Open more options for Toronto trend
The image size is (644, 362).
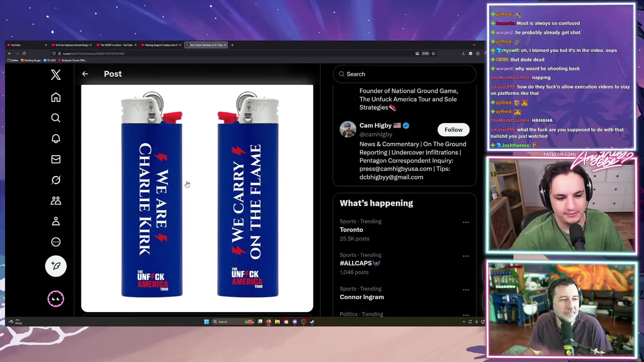click(x=466, y=222)
